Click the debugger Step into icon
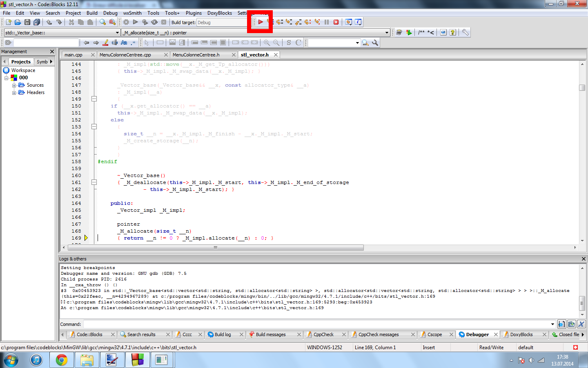Image resolution: width=588 pixels, height=368 pixels. tap(289, 22)
